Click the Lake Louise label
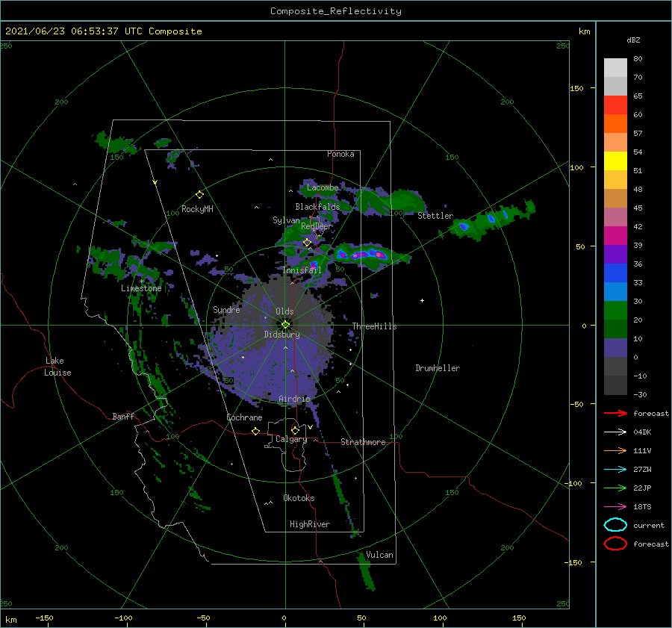The height and width of the screenshot is (628, 672). point(57,367)
